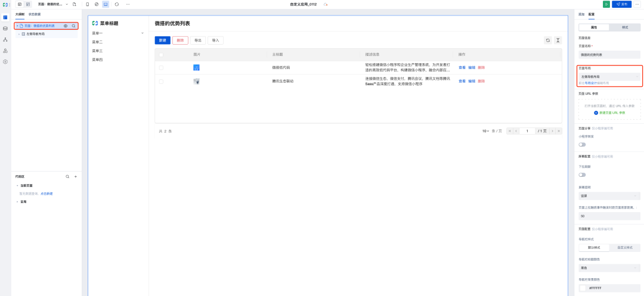Click the WeDa logo in the top-left corner
This screenshot has height=296, width=644.
(5, 4)
